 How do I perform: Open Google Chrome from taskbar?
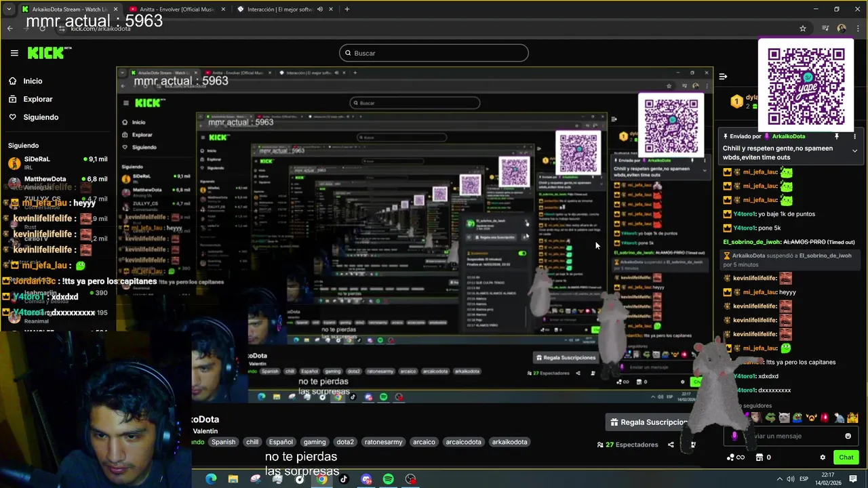[321, 479]
